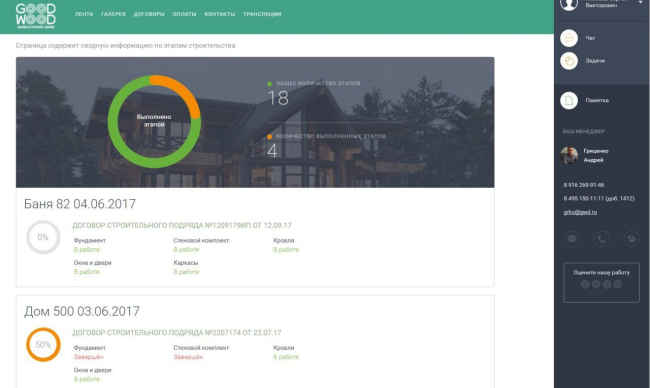Click the manager message bubble icon
The image size is (650, 388).
572,239
